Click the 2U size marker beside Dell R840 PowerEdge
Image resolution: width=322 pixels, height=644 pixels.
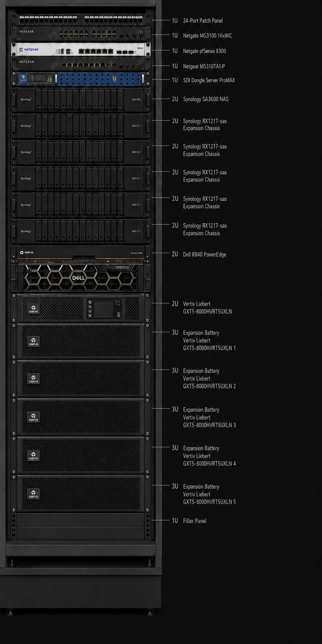point(175,254)
